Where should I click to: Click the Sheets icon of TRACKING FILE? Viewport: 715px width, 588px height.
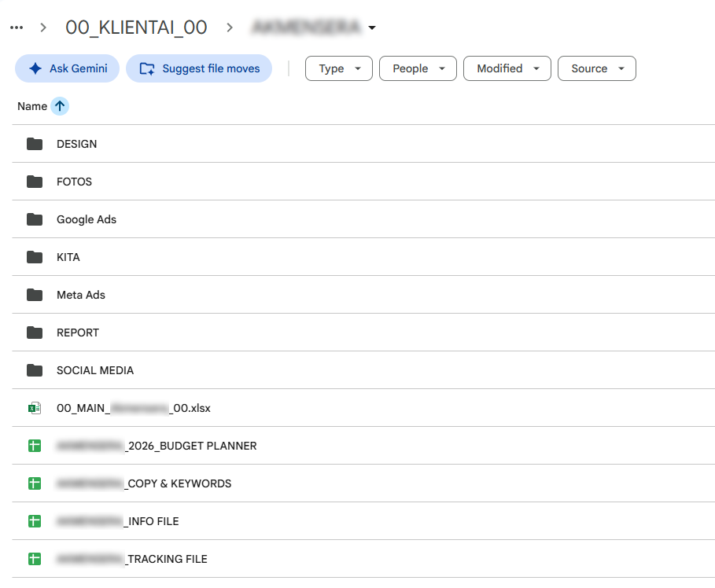pos(35,559)
